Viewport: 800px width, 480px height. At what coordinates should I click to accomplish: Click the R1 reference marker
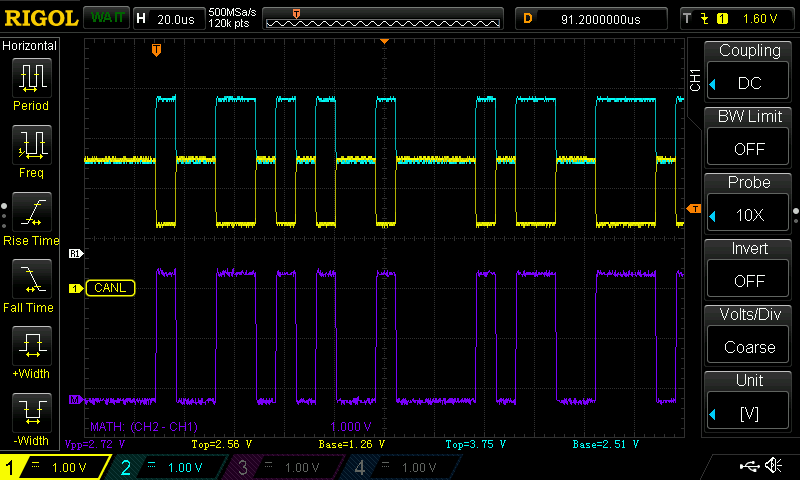click(x=76, y=254)
